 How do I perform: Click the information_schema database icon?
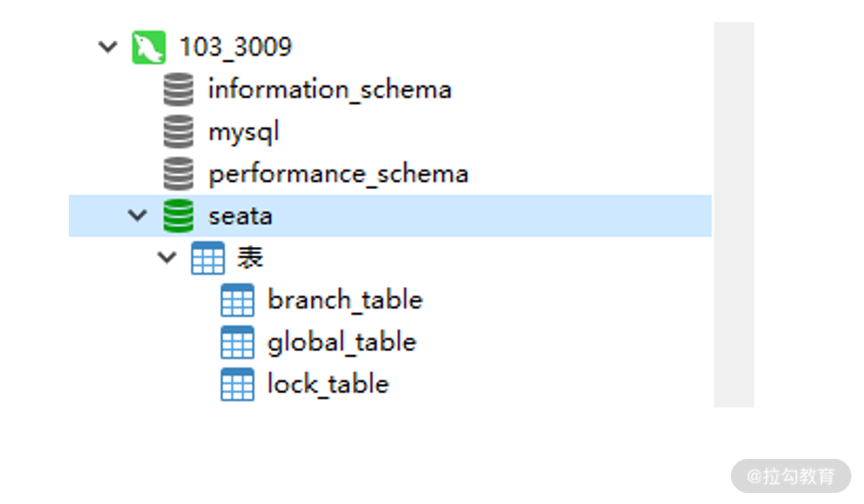[178, 89]
